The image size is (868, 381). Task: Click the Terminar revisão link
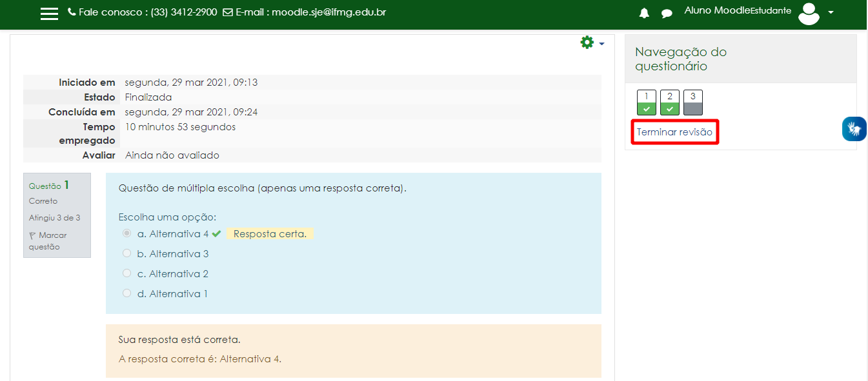tap(674, 132)
